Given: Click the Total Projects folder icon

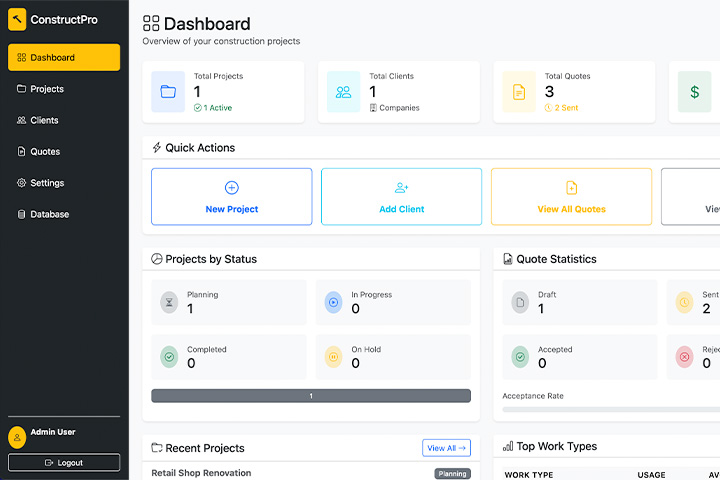Looking at the screenshot, I should (168, 92).
